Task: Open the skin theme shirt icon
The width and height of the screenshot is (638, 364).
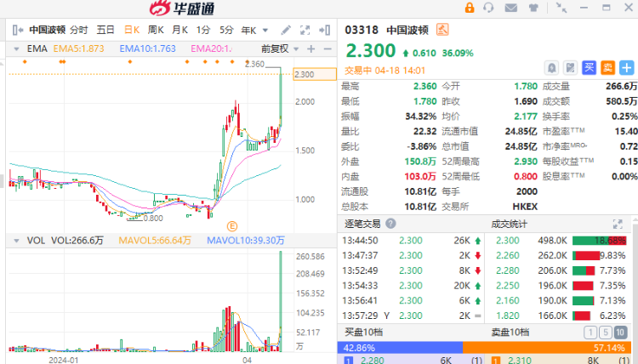Action: [x=533, y=8]
